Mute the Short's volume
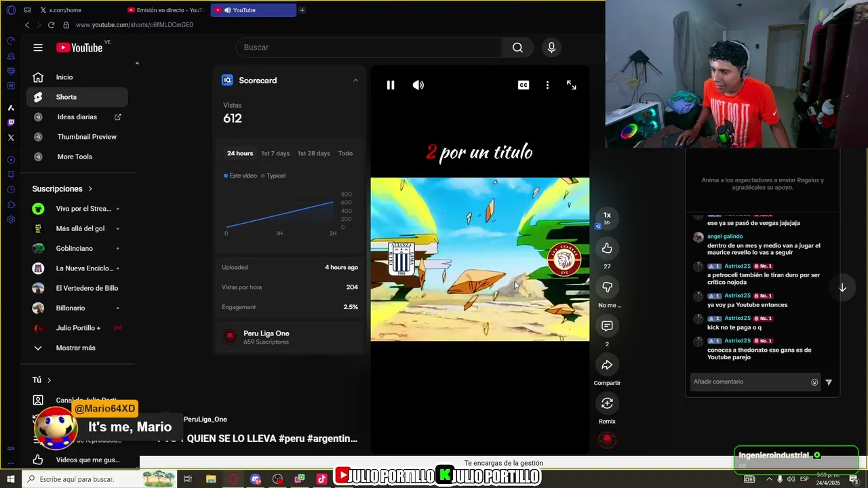The width and height of the screenshot is (868, 488). pyautogui.click(x=418, y=85)
